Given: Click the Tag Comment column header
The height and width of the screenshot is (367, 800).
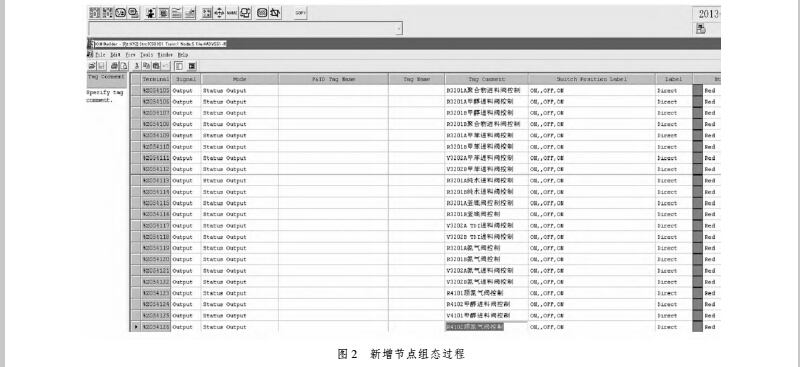Looking at the screenshot, I should point(487,79).
